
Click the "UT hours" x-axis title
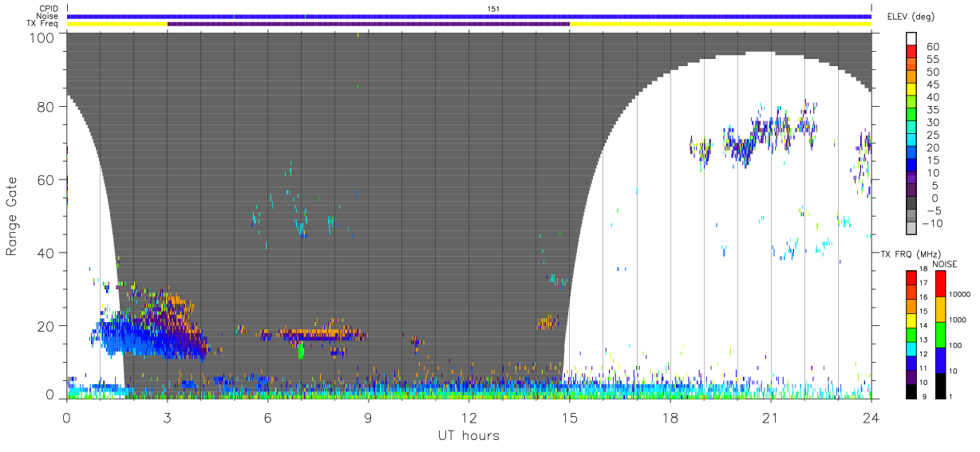click(x=468, y=435)
